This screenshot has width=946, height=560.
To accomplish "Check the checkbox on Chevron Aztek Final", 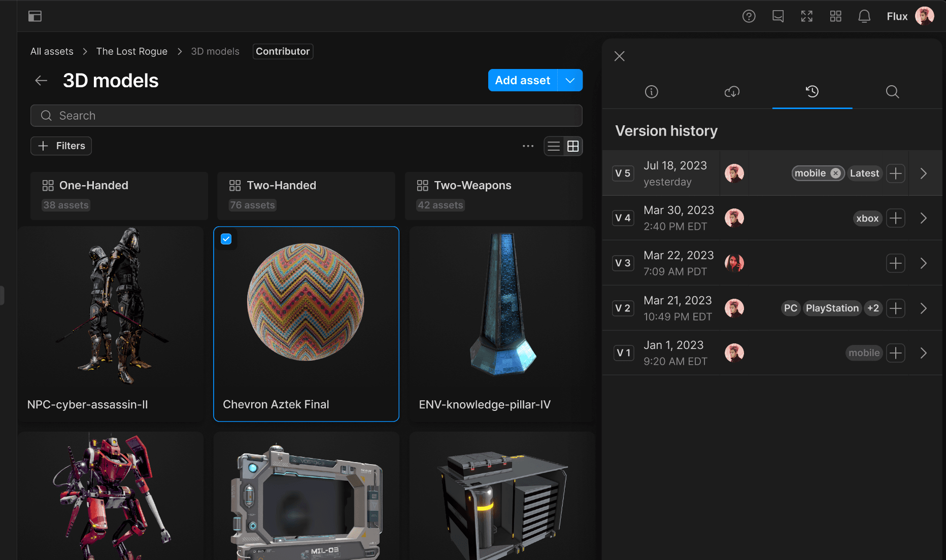I will tap(226, 239).
